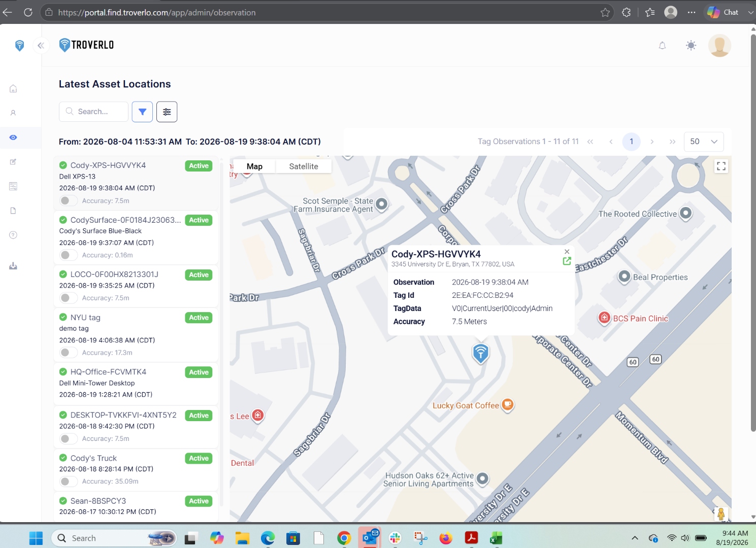Click Active badge on LOCO-0F00HX8213301J
Screen dimensions: 756x548
(199, 275)
